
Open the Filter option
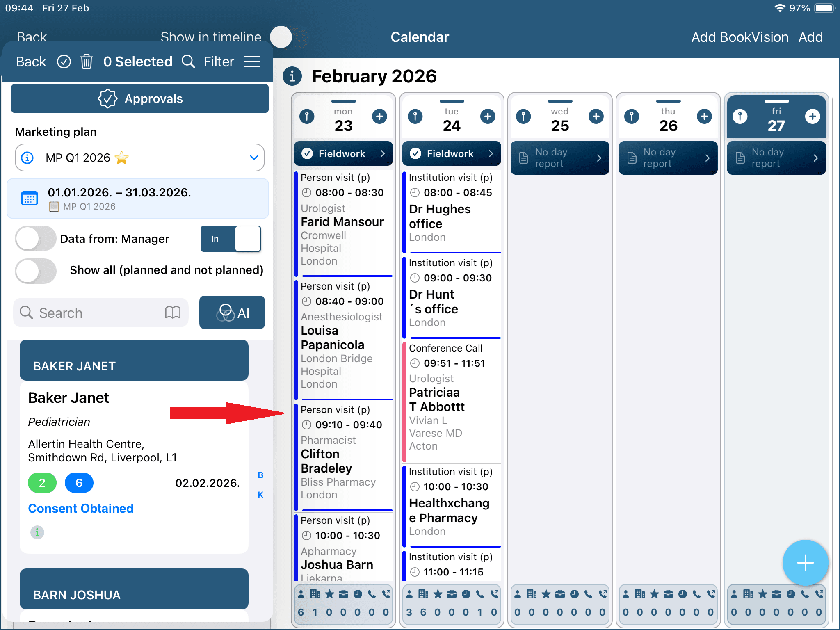219,62
